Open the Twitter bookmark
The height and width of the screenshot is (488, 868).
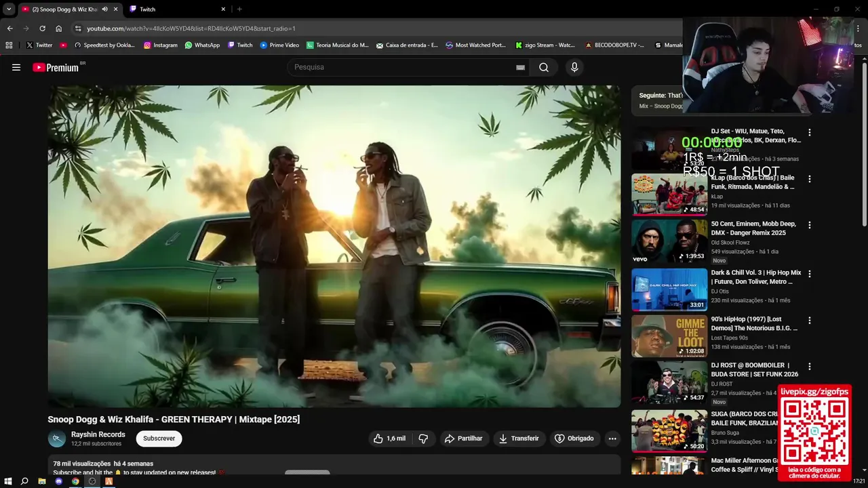[39, 45]
